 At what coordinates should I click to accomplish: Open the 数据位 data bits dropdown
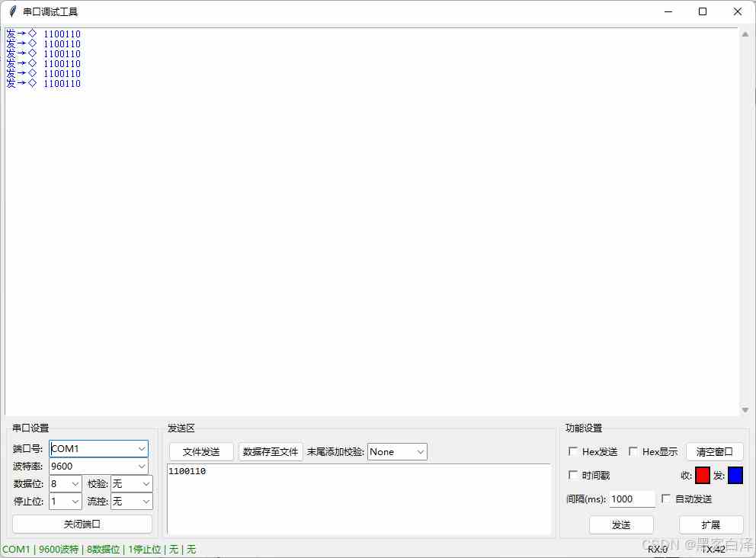point(75,484)
